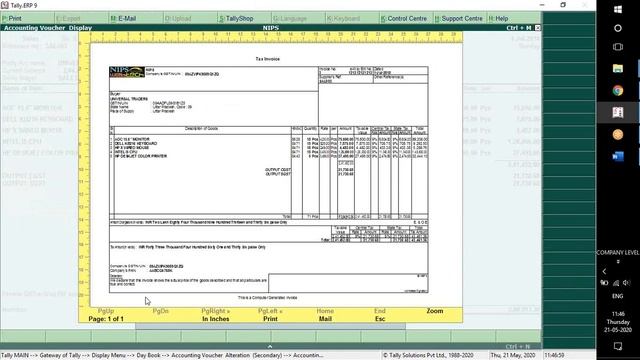
Task: Open the E-Mail option in top bar
Action: 123,18
